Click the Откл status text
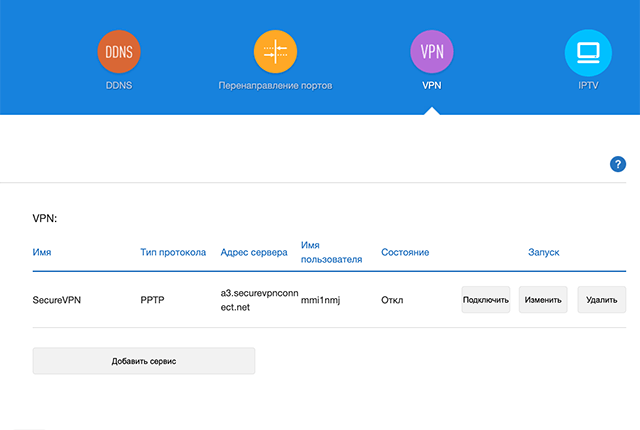Viewport: 640px width, 430px height. 392,299
